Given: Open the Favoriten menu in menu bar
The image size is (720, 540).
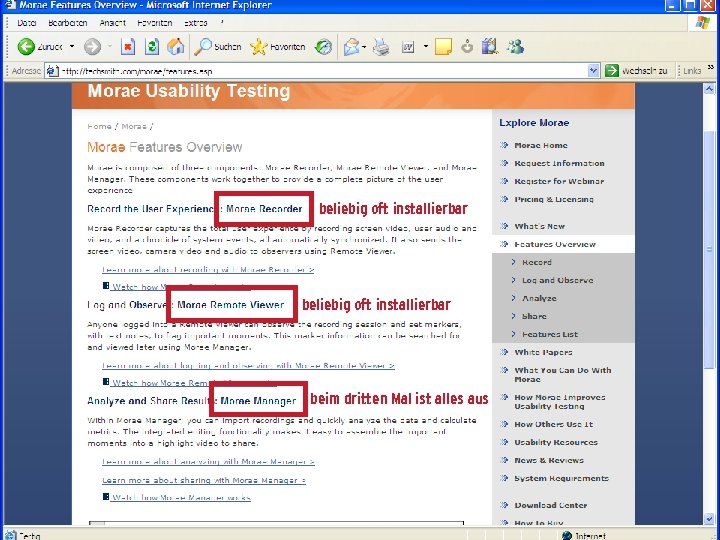Looking at the screenshot, I should 155,22.
